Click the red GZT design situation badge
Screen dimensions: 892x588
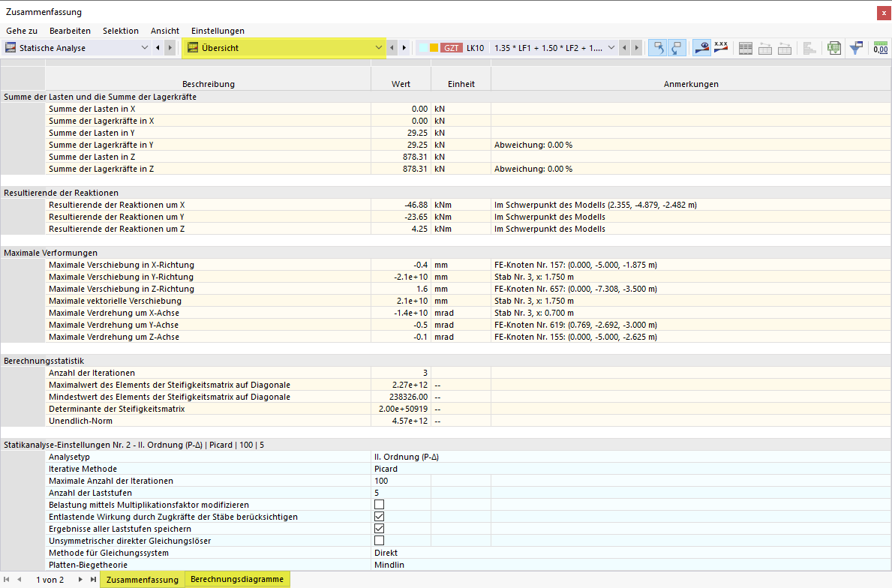[x=451, y=48]
